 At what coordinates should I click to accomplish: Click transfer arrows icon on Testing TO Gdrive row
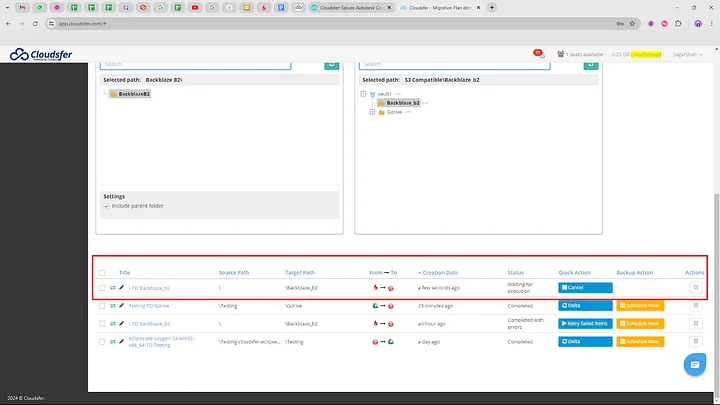coord(112,305)
